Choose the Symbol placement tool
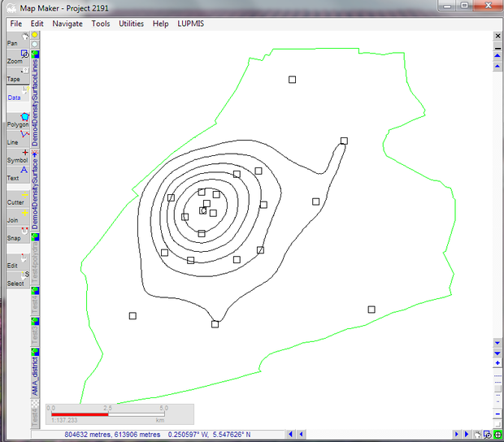 [x=15, y=157]
